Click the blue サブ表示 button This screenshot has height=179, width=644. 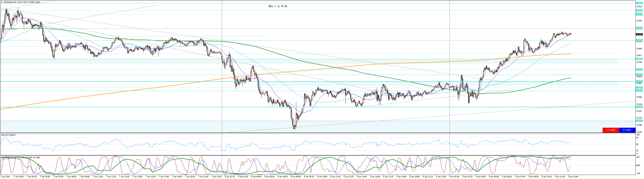pyautogui.click(x=627, y=130)
